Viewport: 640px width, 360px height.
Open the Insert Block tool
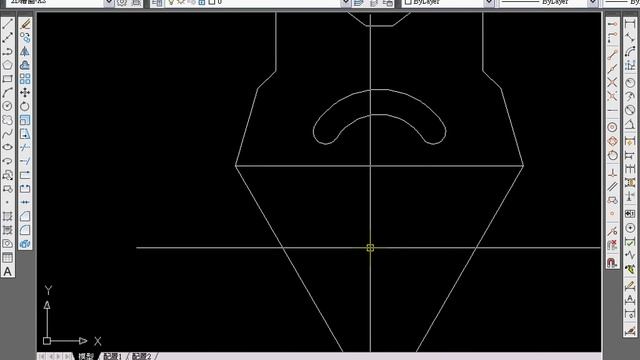[7, 175]
